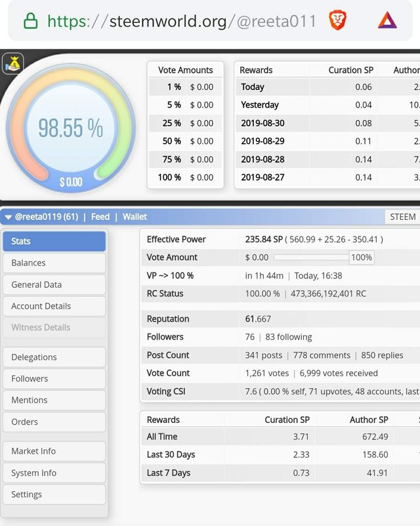Screen dimensions: 420x526
Task: Click the Reputation value 61.667
Action: (x=258, y=318)
